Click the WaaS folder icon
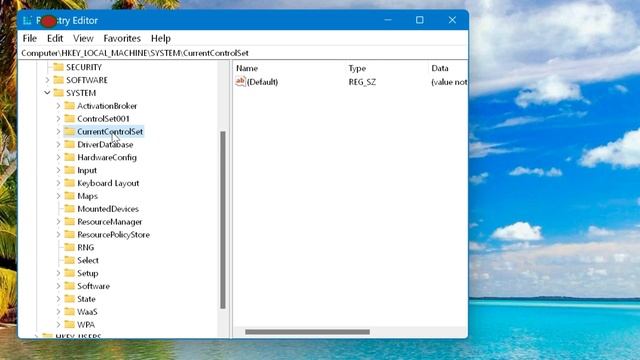640x360 pixels. click(70, 311)
